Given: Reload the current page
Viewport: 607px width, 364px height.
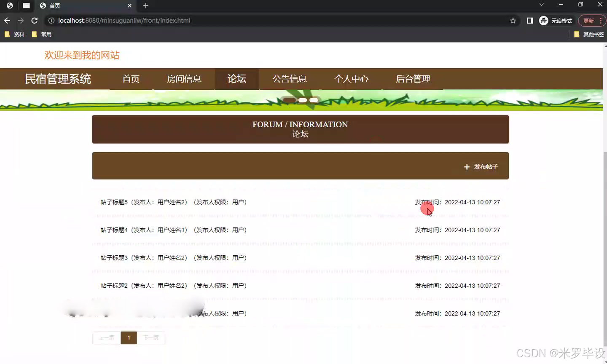Looking at the screenshot, I should tap(35, 20).
